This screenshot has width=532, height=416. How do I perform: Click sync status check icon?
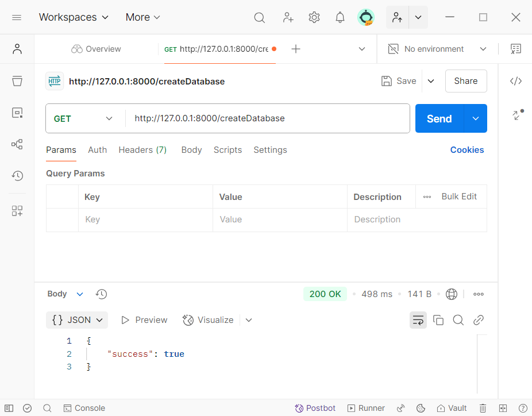click(28, 408)
